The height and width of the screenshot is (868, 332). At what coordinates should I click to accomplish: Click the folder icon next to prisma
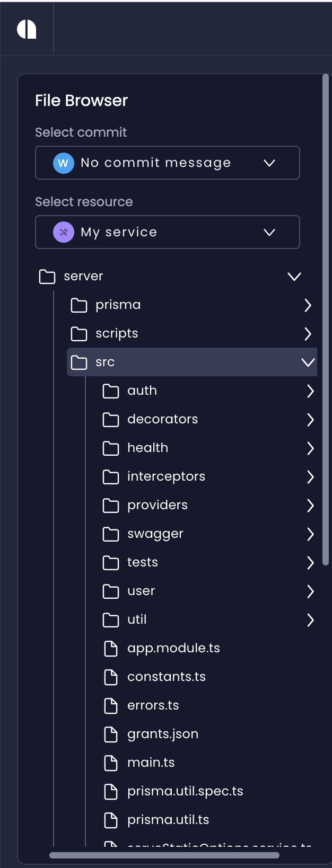tap(78, 305)
